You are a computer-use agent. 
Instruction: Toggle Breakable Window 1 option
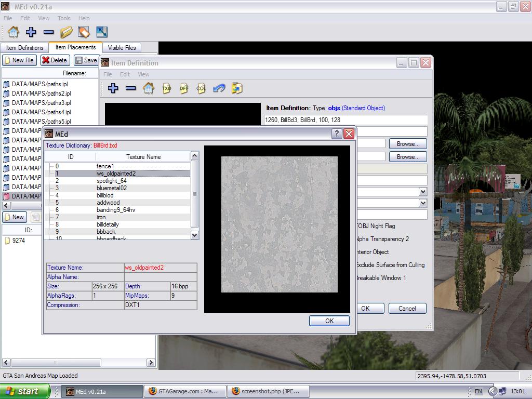[x=381, y=277]
